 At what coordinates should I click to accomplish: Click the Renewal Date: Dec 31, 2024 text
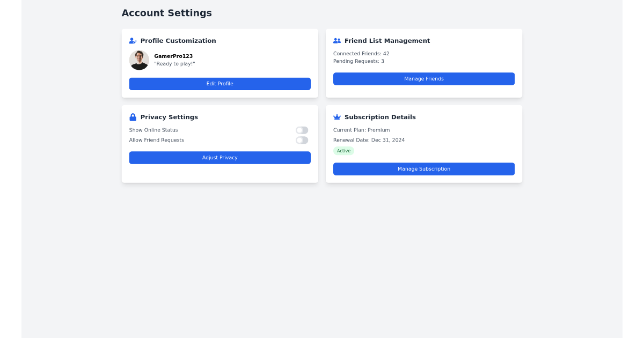click(x=369, y=140)
